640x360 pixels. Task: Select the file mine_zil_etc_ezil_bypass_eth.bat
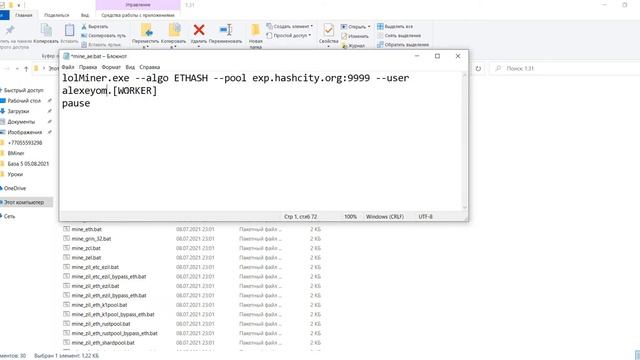tap(109, 276)
